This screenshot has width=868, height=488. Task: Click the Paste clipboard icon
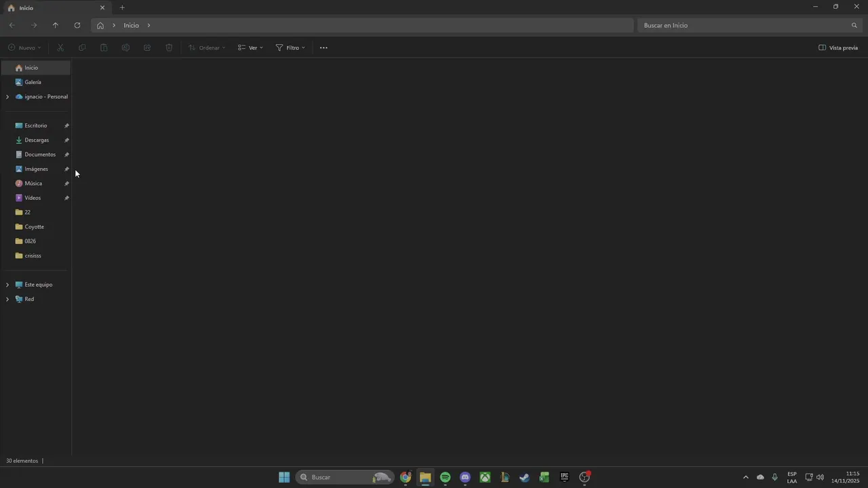pyautogui.click(x=104, y=47)
